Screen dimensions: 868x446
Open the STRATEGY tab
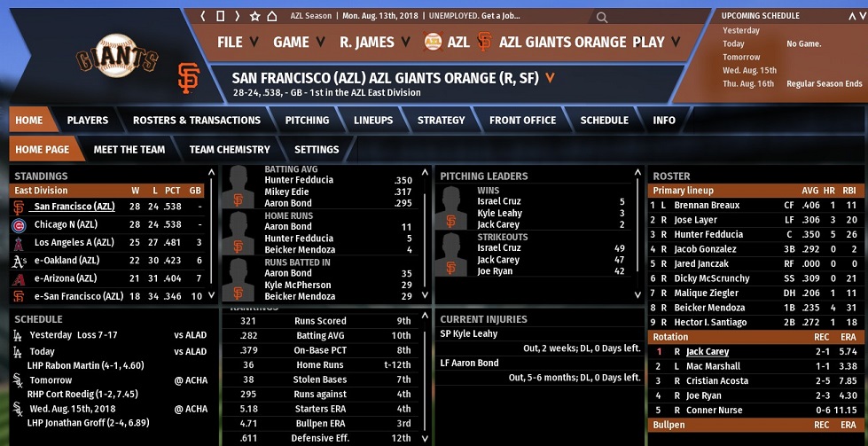(442, 120)
